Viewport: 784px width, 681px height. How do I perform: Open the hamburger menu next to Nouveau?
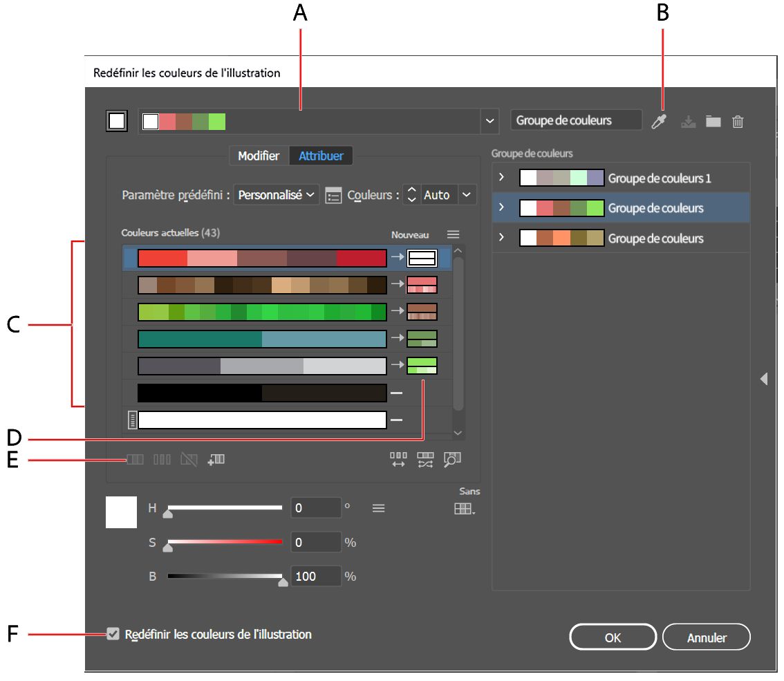click(453, 234)
